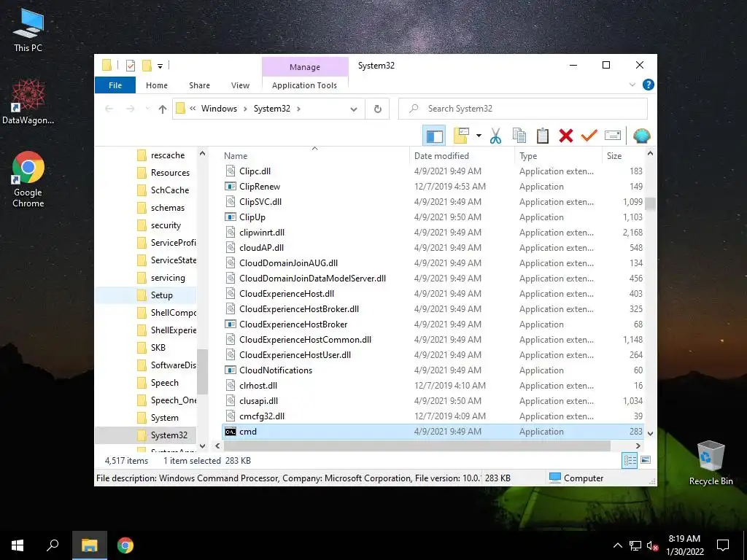Select the ClipUp application file
This screenshot has width=747, height=560.
point(433,217)
